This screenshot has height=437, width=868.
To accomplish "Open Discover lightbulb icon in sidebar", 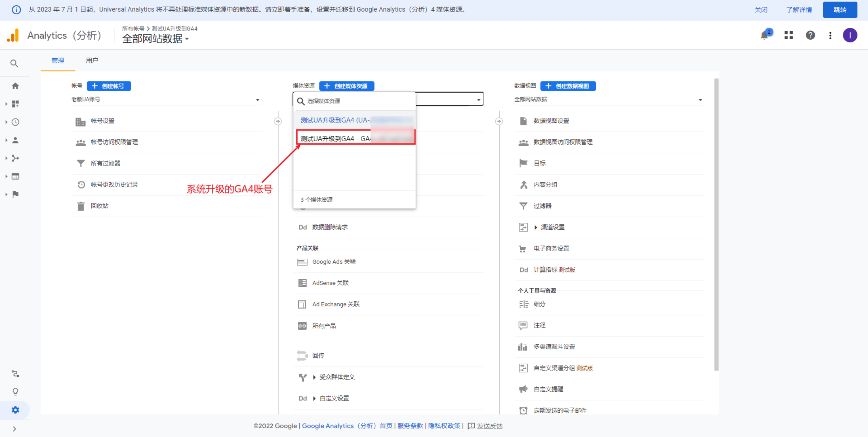I will (15, 391).
